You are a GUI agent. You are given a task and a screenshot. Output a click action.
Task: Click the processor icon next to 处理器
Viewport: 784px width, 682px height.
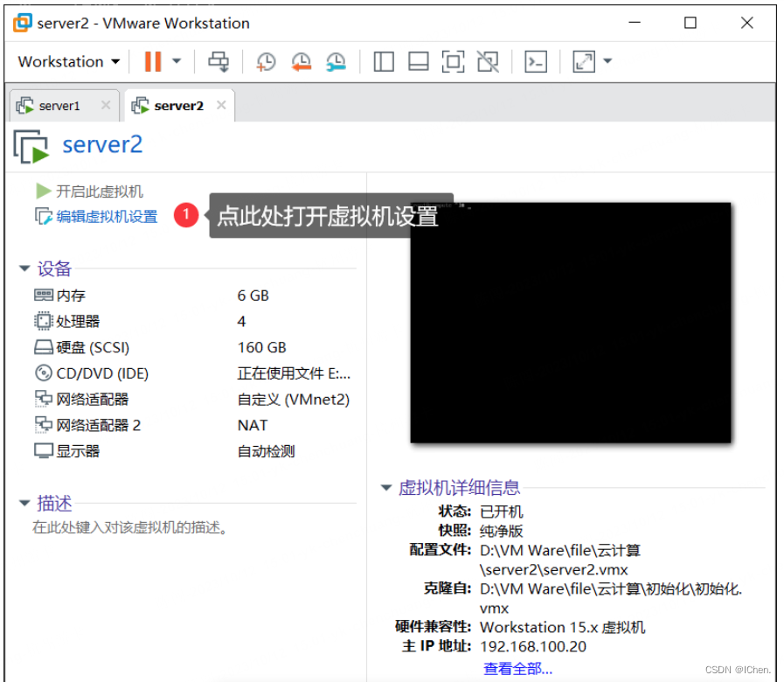44,321
